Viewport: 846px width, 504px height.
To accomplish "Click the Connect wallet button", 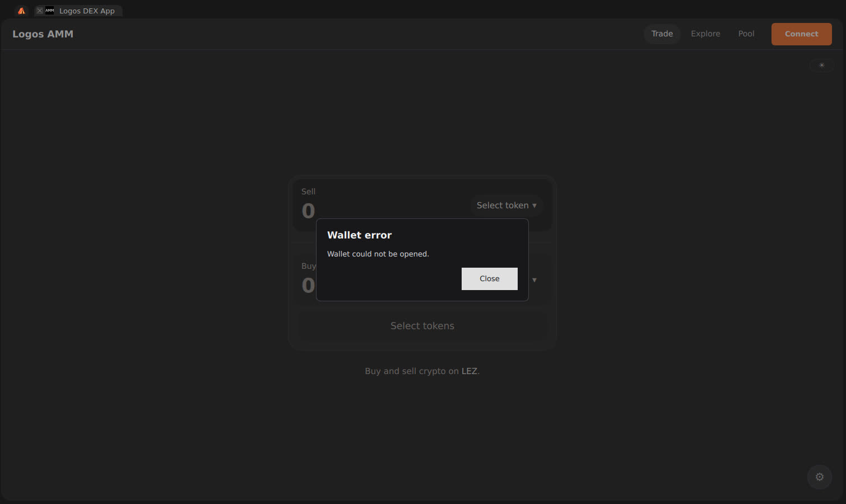I will point(801,34).
